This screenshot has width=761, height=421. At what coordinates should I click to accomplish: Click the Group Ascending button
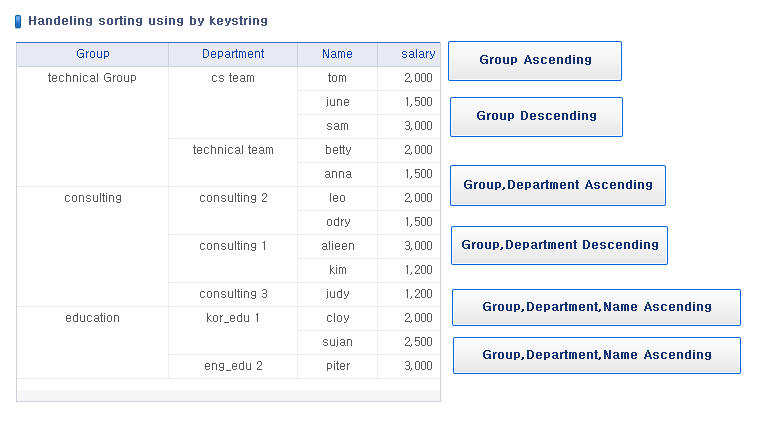(535, 61)
